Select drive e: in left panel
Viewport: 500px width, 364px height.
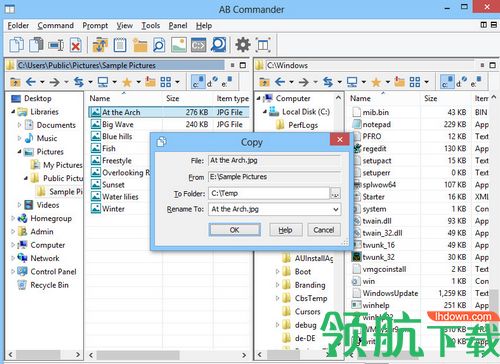coord(227,82)
